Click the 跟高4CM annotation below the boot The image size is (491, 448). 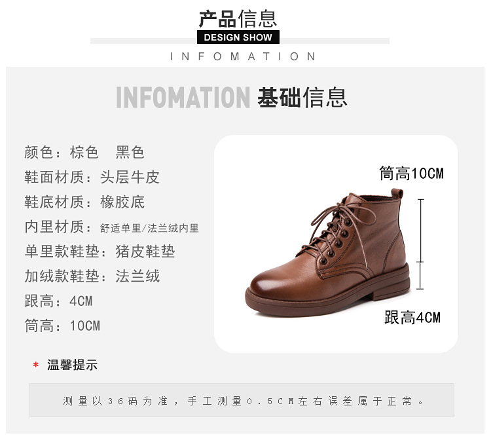pos(412,318)
